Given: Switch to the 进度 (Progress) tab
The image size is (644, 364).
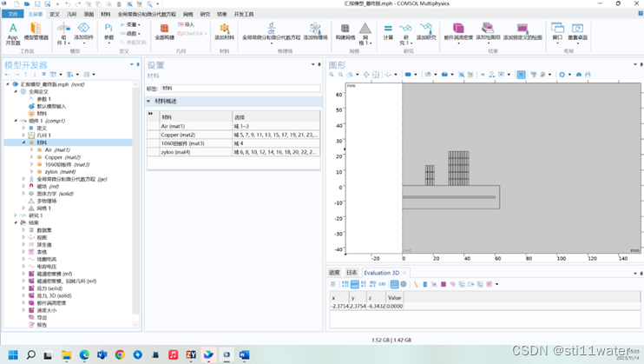Looking at the screenshot, I should (x=334, y=273).
